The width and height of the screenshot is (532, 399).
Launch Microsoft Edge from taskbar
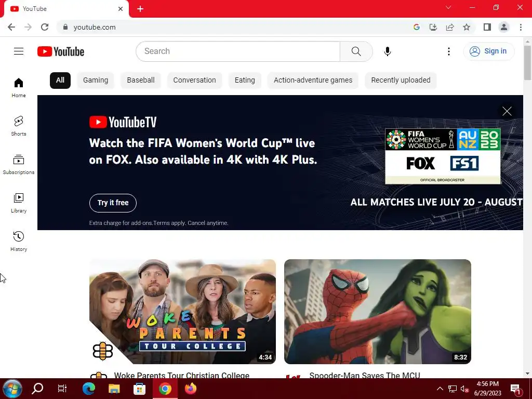tap(88, 389)
